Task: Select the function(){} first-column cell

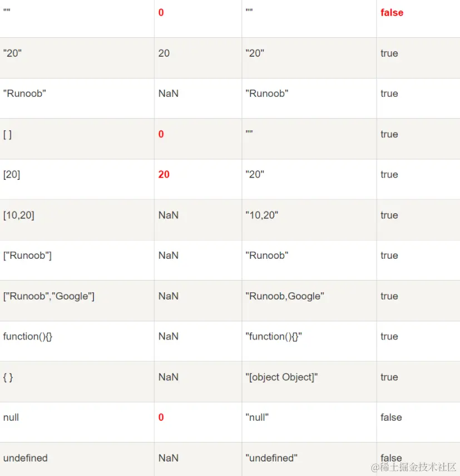Action: [28, 337]
